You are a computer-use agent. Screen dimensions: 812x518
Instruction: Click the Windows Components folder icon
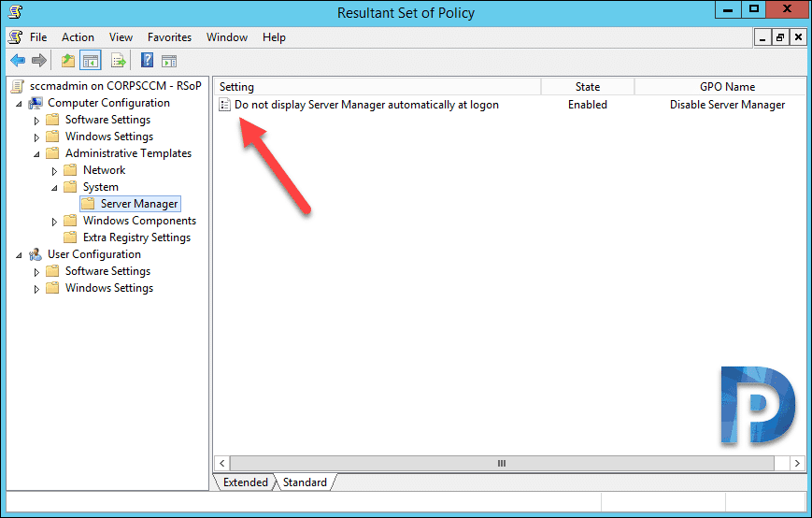[x=70, y=221]
